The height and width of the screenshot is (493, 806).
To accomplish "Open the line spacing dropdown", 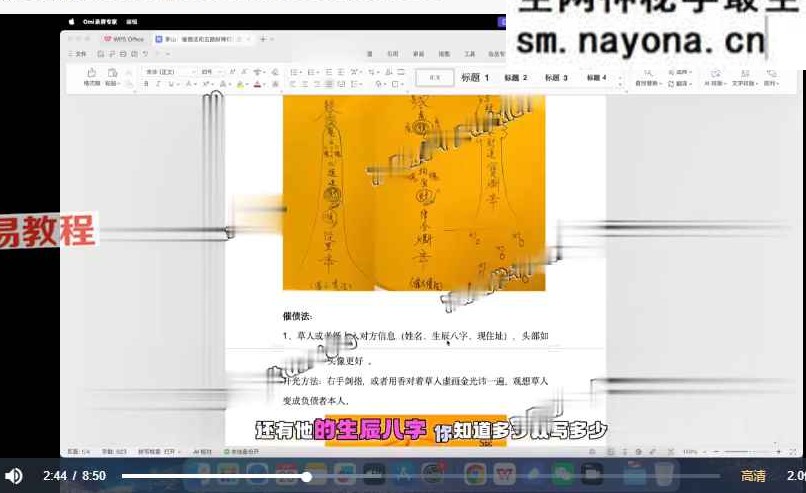I will [x=356, y=84].
